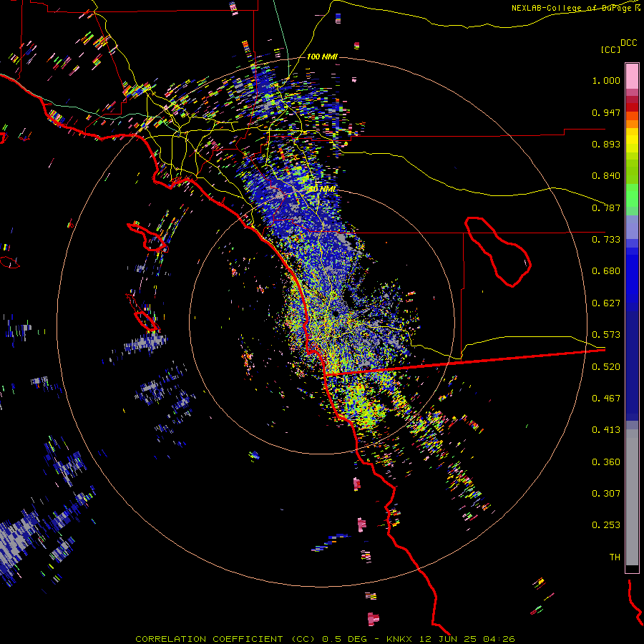Select the 0.893 scale value
This screenshot has height=644, width=644.
(606, 144)
